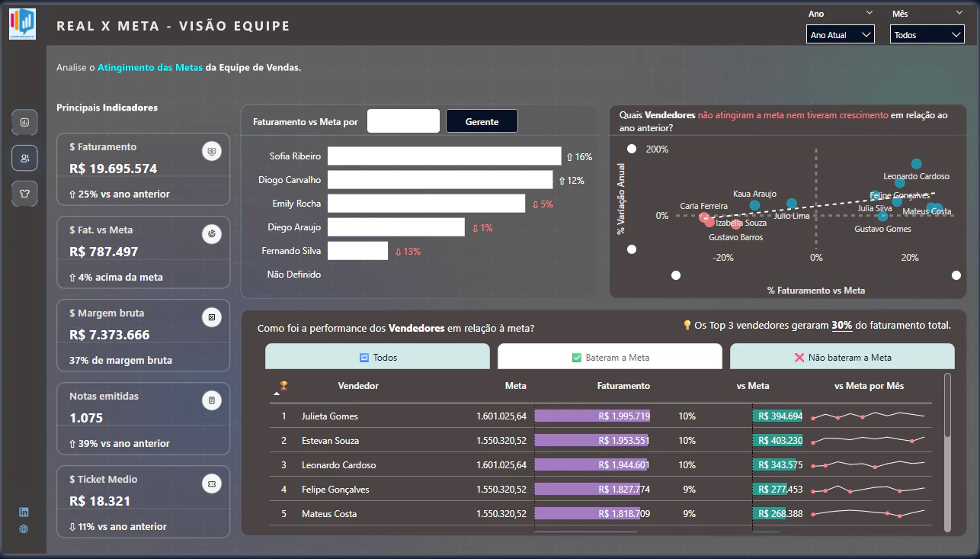
Task: Click the trophy ranking column header
Action: coord(283,386)
